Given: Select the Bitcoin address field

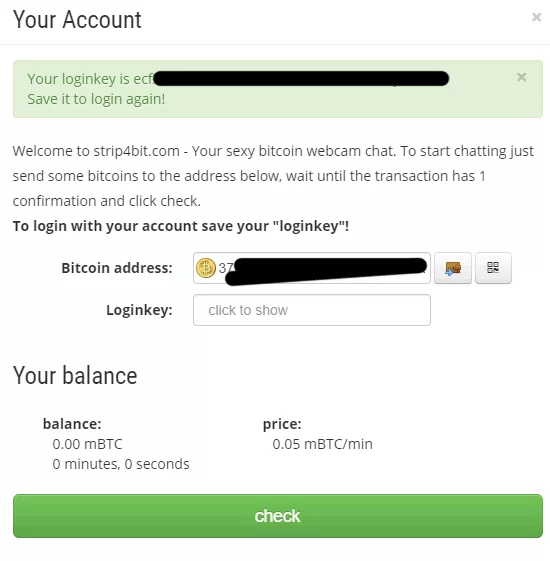Looking at the screenshot, I should pos(312,268).
